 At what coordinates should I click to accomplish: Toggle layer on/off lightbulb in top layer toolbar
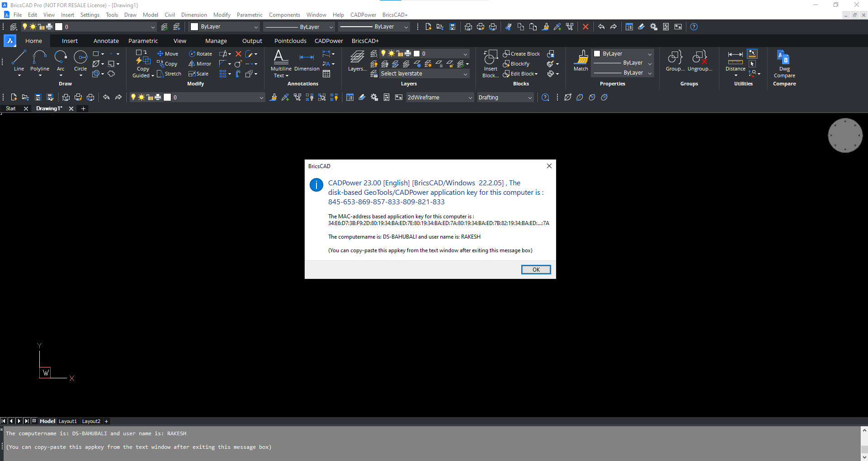coord(25,27)
